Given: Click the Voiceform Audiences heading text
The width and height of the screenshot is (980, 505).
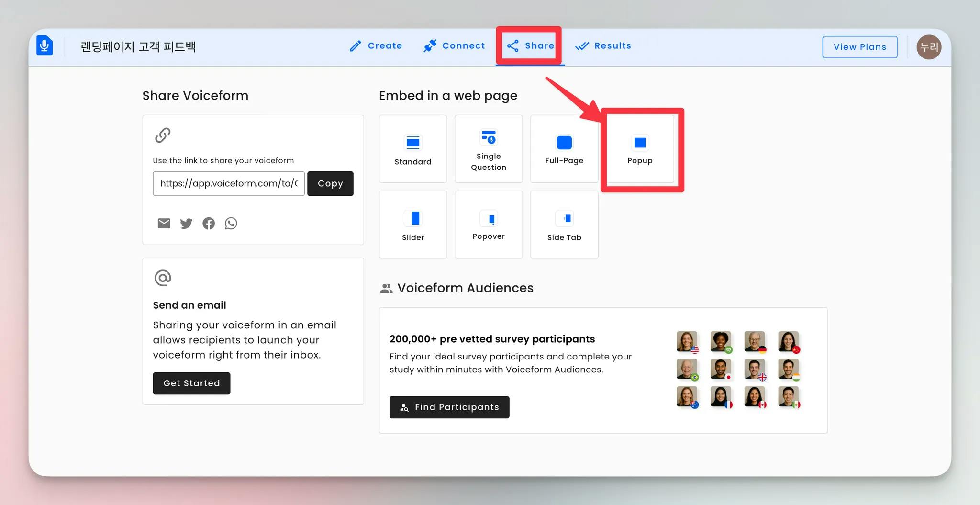Looking at the screenshot, I should click(x=465, y=288).
